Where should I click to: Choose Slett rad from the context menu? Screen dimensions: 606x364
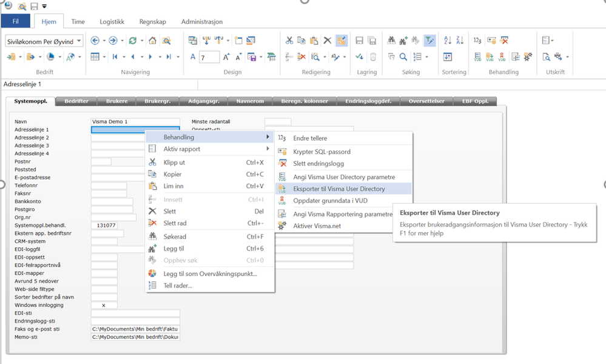pos(210,223)
